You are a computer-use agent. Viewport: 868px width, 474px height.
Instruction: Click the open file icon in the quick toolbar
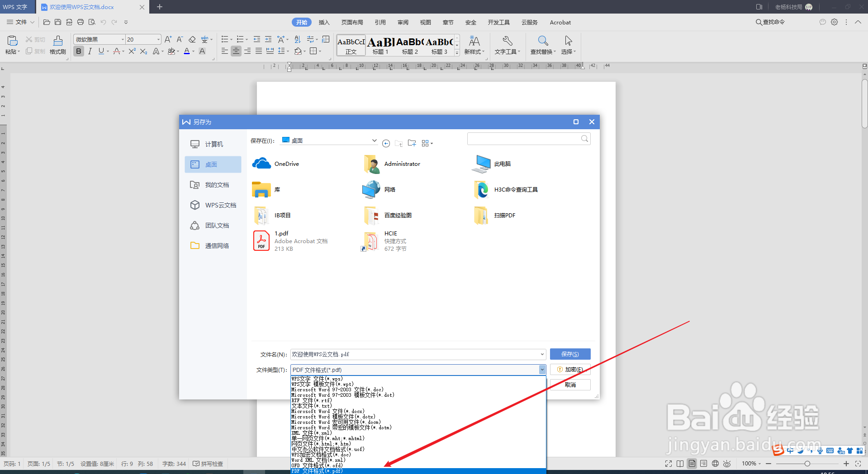tap(47, 22)
